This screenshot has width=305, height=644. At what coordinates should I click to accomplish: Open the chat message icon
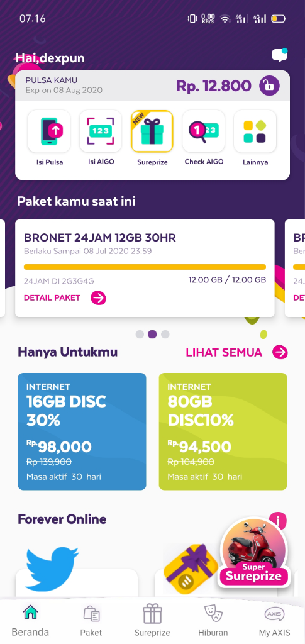[280, 55]
